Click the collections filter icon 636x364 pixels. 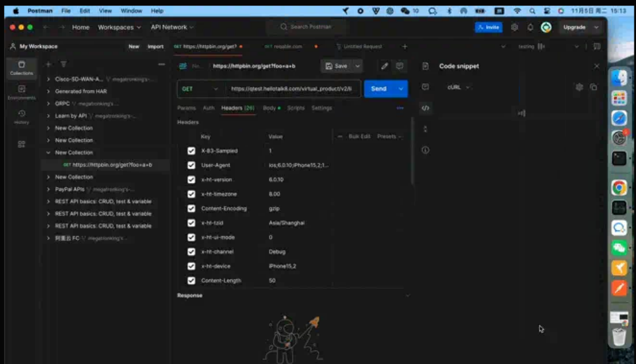(x=64, y=64)
